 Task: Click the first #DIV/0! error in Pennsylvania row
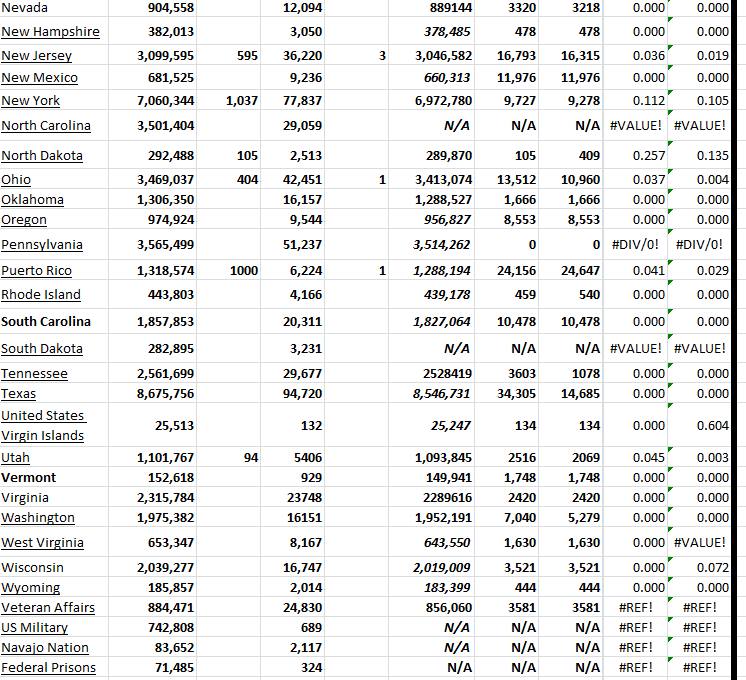coord(636,245)
